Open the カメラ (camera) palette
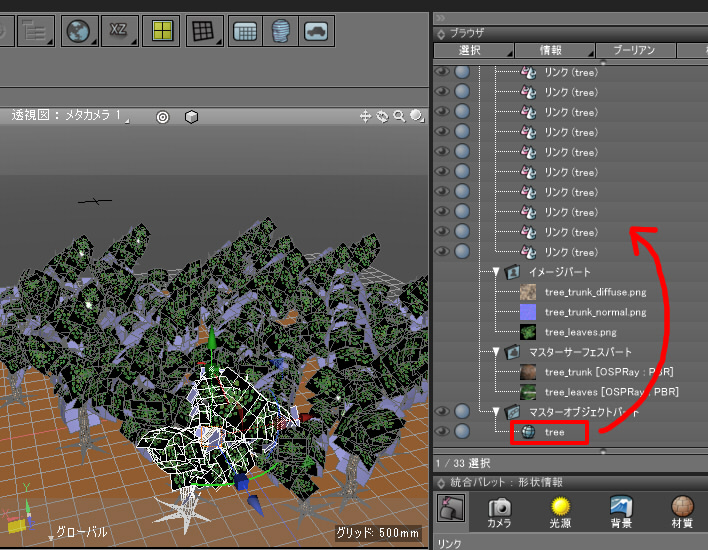Image resolution: width=708 pixels, height=550 pixels. [499, 514]
